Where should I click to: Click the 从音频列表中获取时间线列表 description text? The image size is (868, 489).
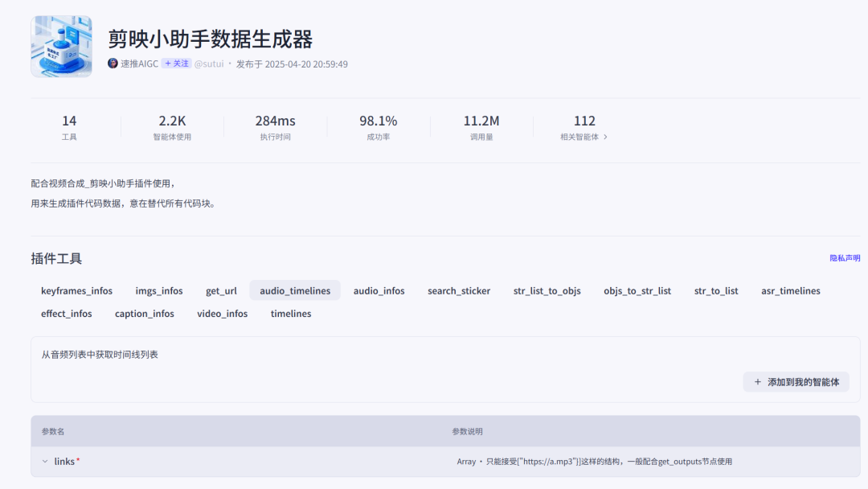pyautogui.click(x=100, y=355)
